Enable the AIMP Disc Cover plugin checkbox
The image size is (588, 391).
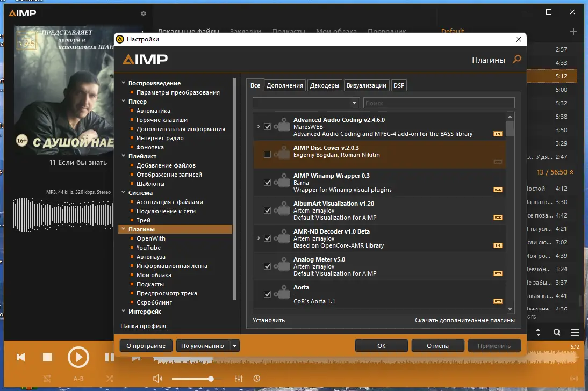coord(267,155)
